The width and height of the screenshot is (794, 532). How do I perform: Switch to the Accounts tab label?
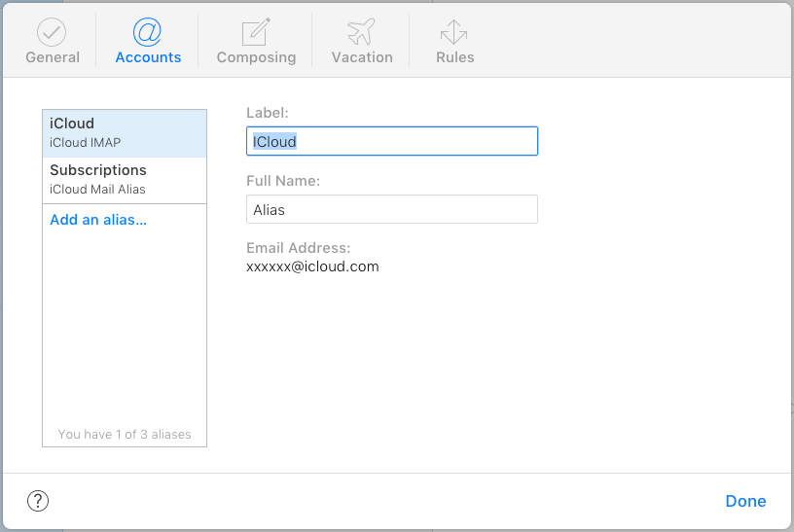coord(148,57)
